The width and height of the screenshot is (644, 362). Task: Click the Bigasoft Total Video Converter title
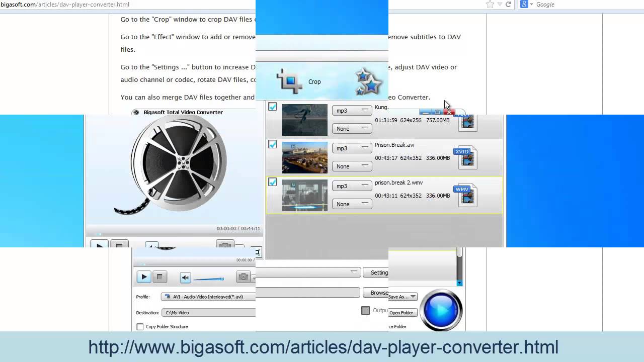click(x=183, y=112)
